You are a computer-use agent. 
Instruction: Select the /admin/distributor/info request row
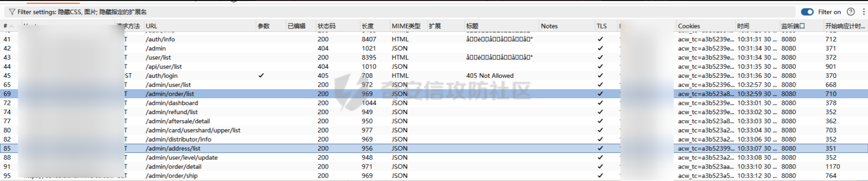tap(434, 139)
